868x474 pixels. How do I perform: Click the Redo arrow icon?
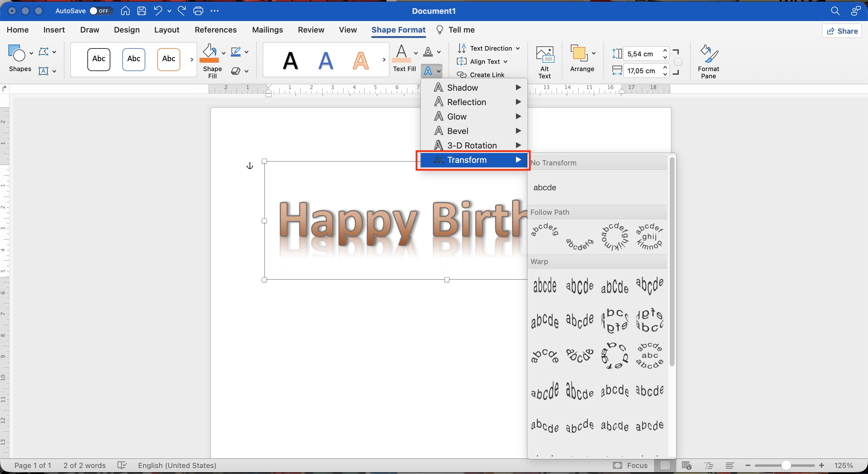click(182, 11)
